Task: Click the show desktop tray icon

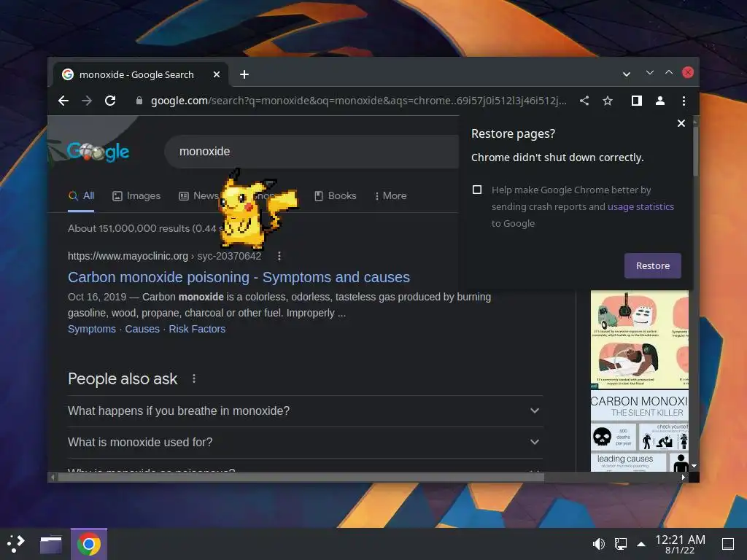Action: click(x=728, y=544)
